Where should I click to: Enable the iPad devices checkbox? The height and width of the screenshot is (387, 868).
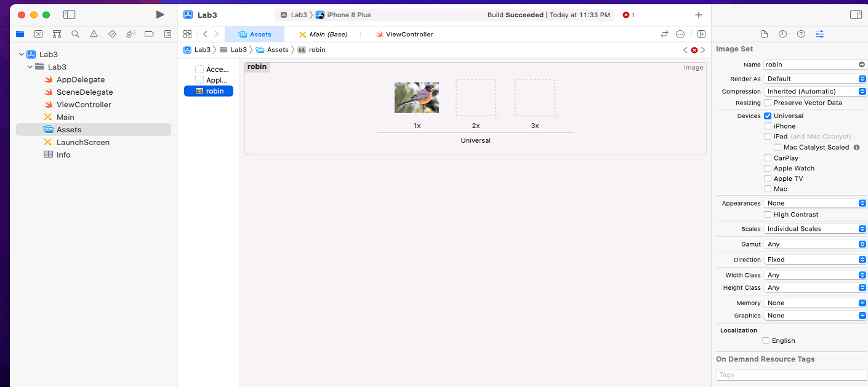tap(768, 137)
